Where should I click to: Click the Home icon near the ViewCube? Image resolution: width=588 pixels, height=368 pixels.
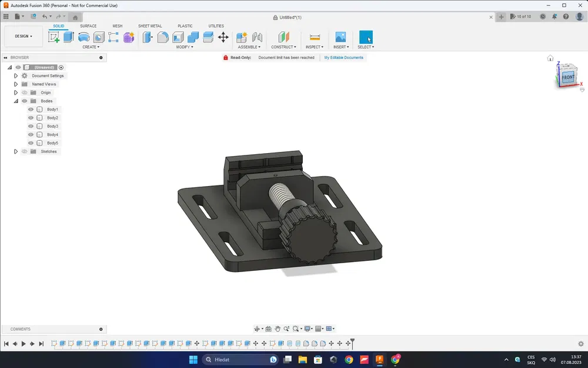click(x=550, y=58)
